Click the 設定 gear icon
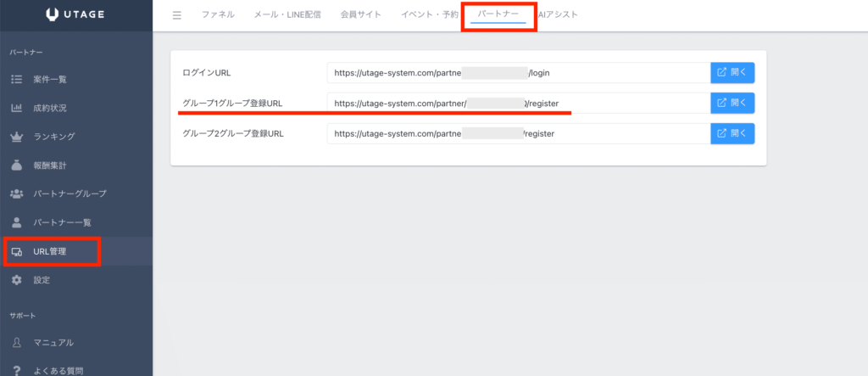The height and width of the screenshot is (376, 868). point(17,280)
